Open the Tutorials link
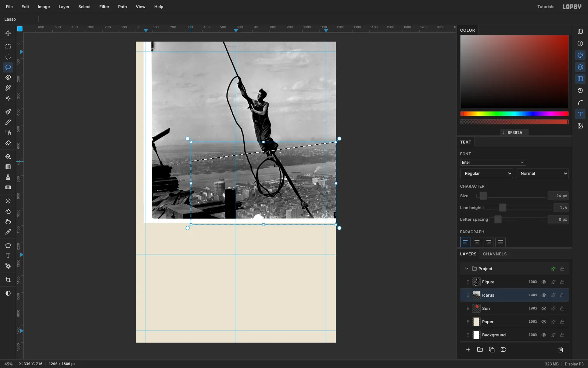The image size is (588, 368). point(546,7)
